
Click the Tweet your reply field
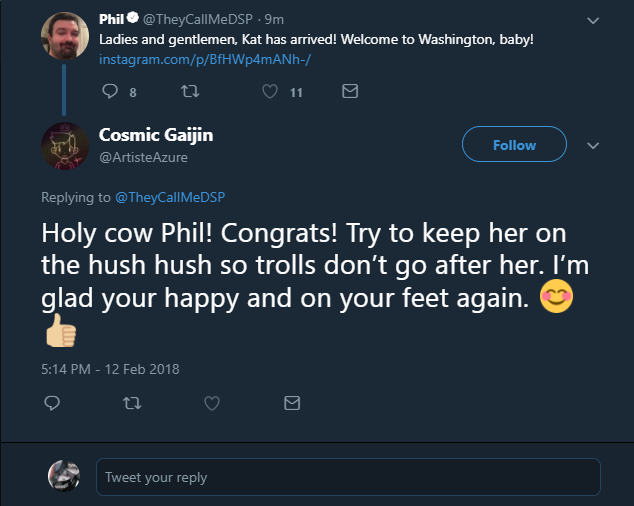click(348, 477)
